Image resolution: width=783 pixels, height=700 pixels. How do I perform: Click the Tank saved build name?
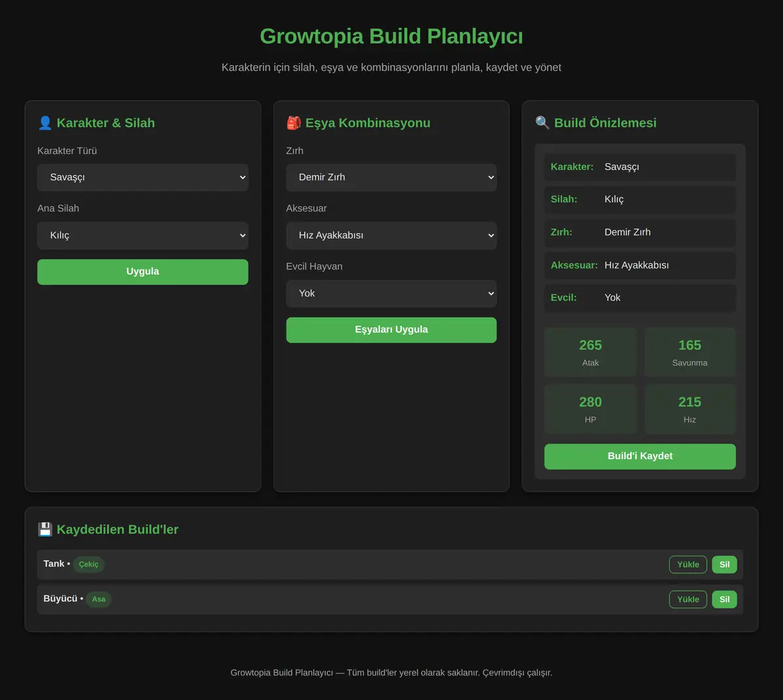tap(54, 564)
